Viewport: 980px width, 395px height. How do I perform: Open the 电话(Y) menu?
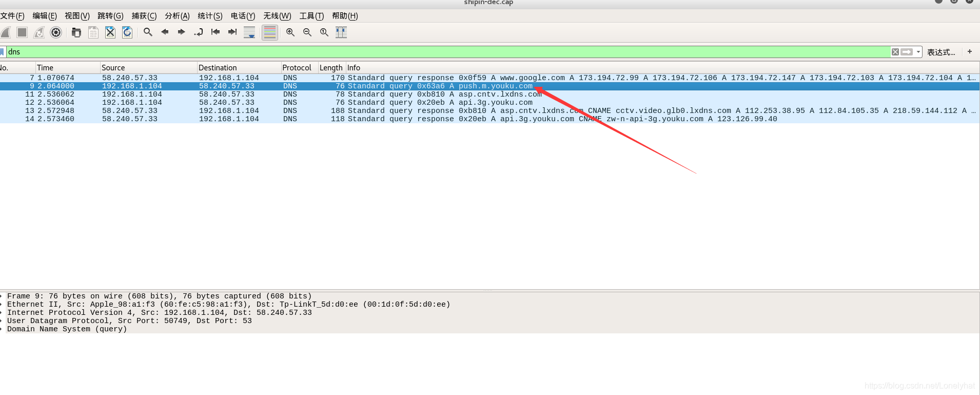[243, 16]
